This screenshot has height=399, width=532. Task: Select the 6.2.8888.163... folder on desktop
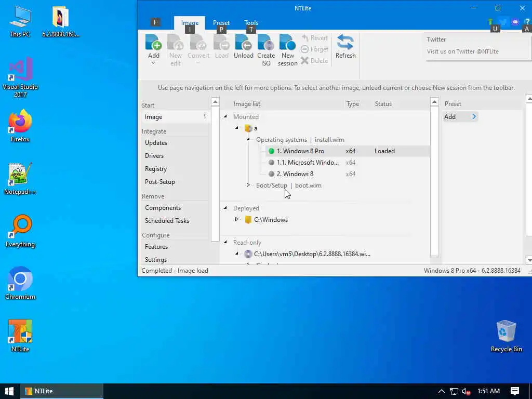[x=61, y=21]
